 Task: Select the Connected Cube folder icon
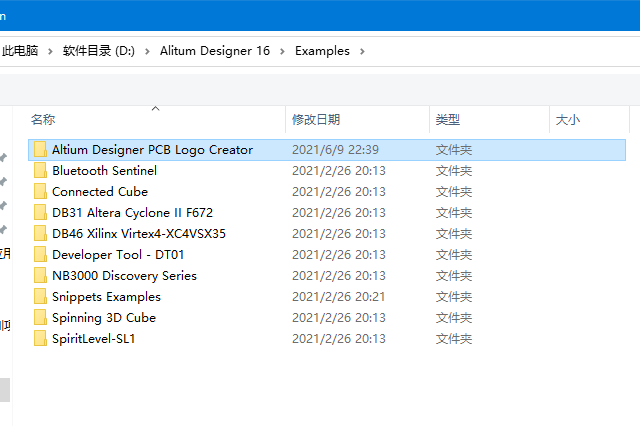point(40,192)
